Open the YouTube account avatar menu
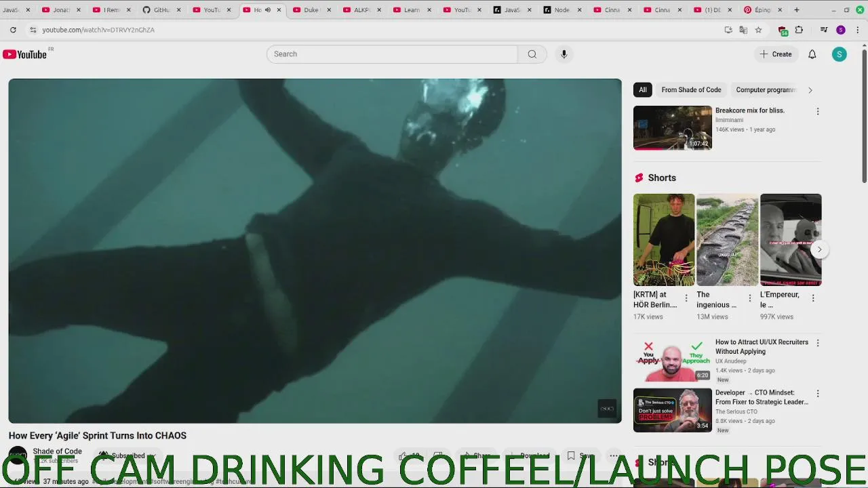The width and height of the screenshot is (868, 488). click(x=840, y=55)
